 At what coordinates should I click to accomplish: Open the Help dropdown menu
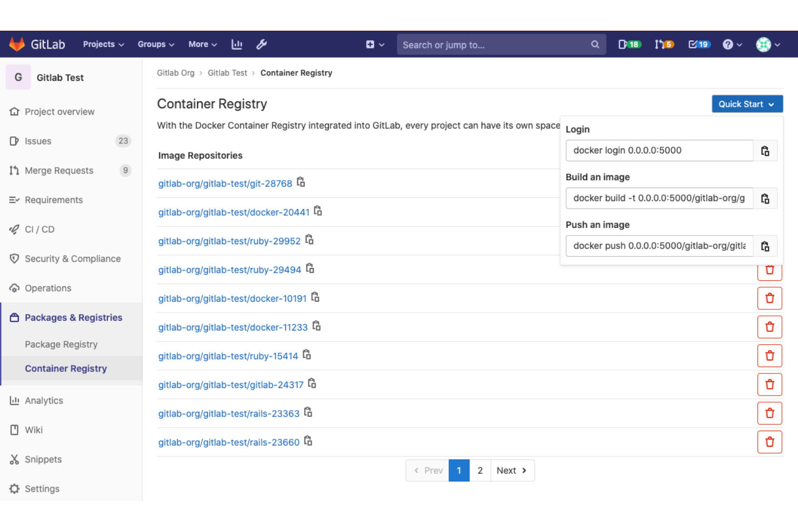(732, 44)
